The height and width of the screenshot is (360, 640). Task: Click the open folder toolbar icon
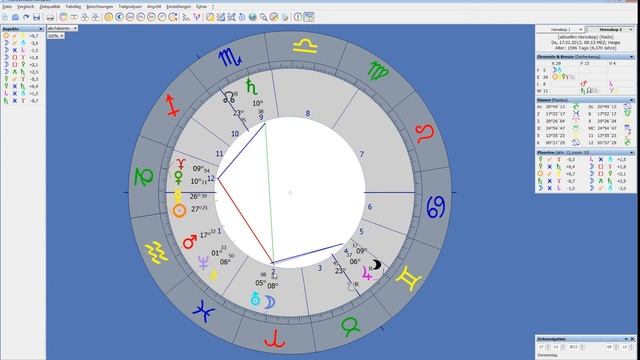[16, 17]
